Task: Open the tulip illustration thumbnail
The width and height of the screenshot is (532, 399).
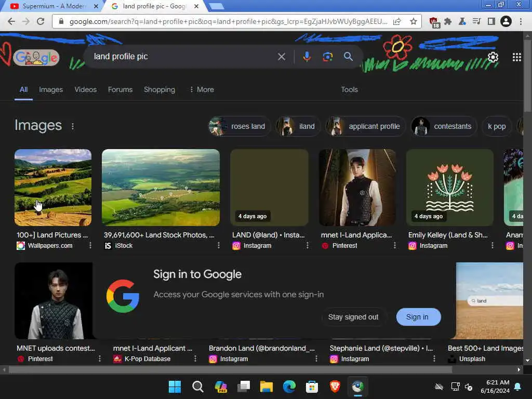Action: [449, 187]
